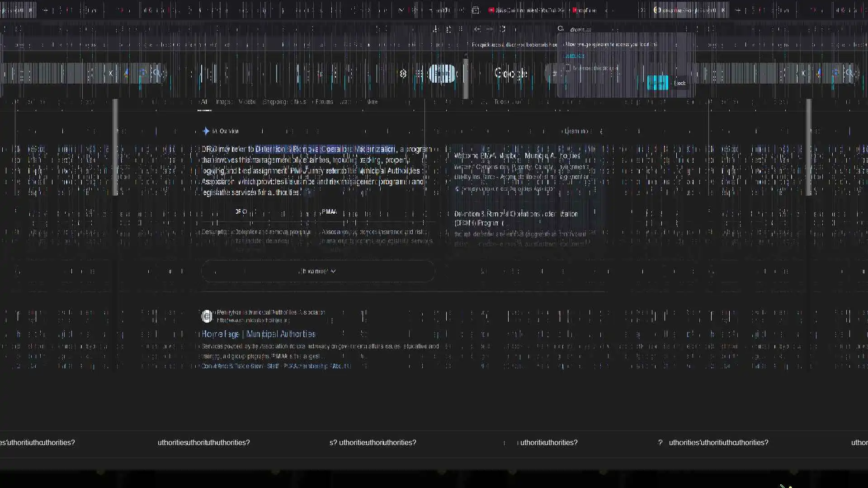Open the More search filters dropdown

click(x=372, y=102)
